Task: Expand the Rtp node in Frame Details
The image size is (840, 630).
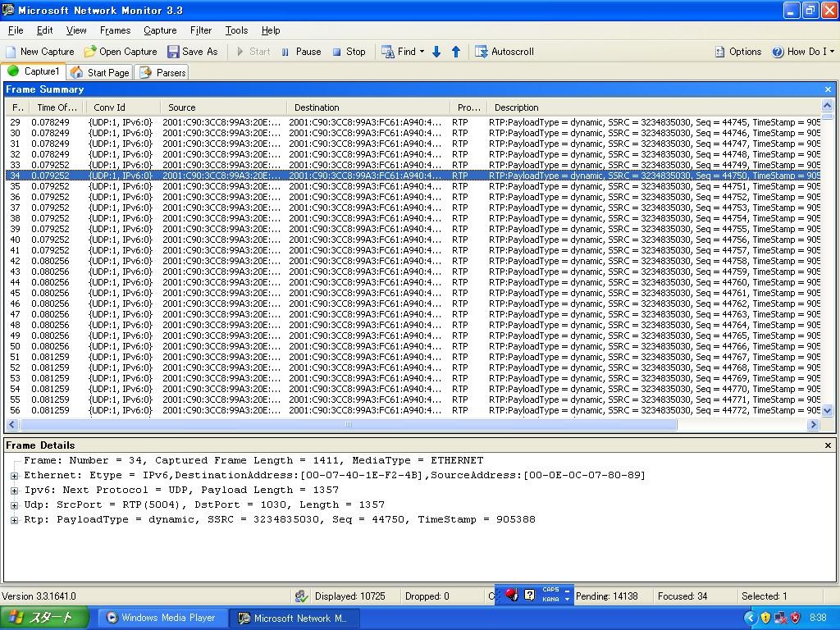Action: click(15, 519)
